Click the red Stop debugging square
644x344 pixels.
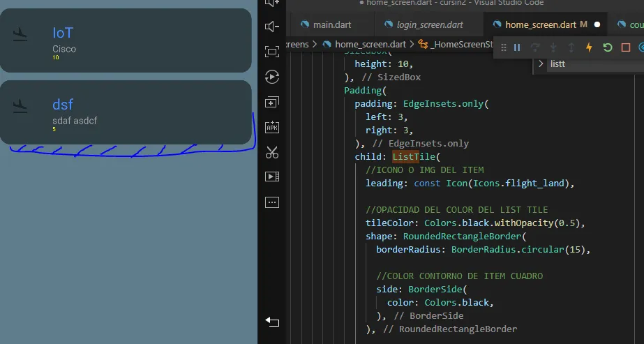tap(626, 47)
